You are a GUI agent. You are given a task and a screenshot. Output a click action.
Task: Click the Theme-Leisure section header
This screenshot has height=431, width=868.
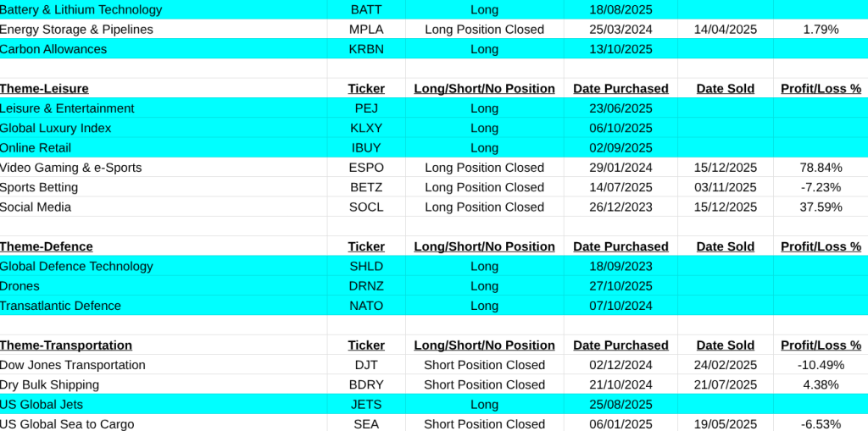click(x=44, y=88)
